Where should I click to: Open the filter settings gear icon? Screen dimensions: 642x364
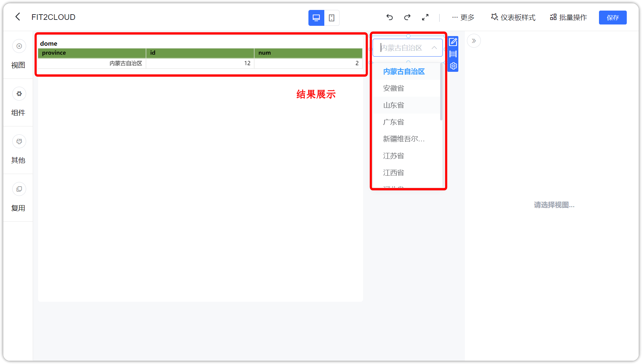(453, 66)
